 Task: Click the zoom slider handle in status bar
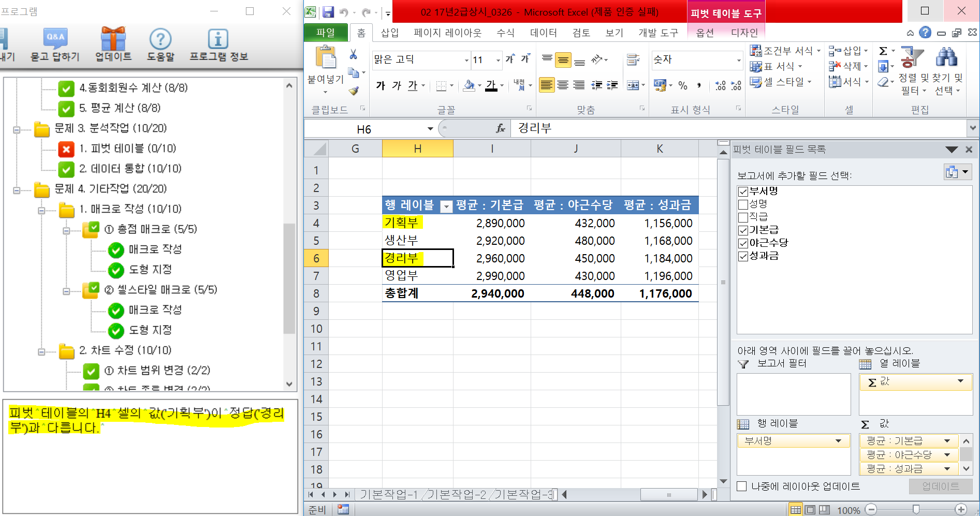pyautogui.click(x=916, y=510)
